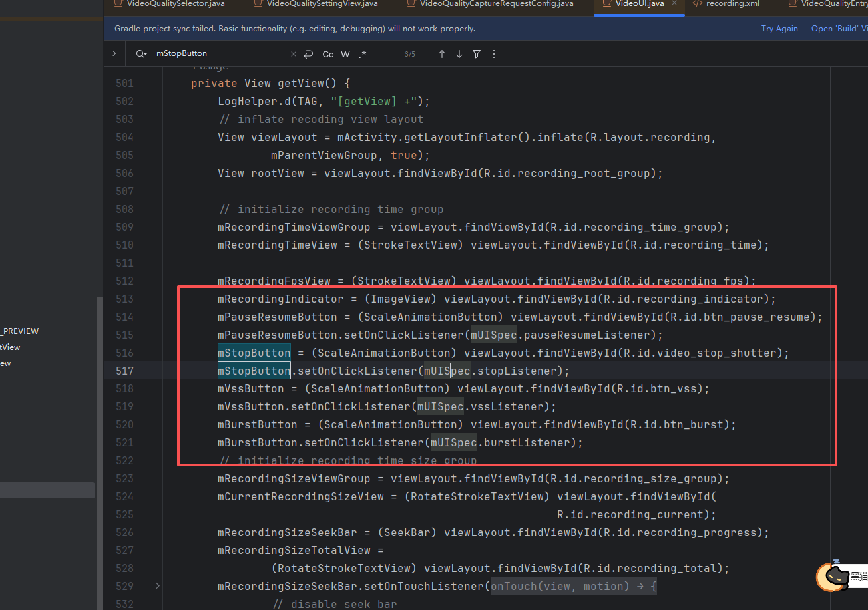868x610 pixels.
Task: Close the VideoUI.java tab
Action: 675,3
